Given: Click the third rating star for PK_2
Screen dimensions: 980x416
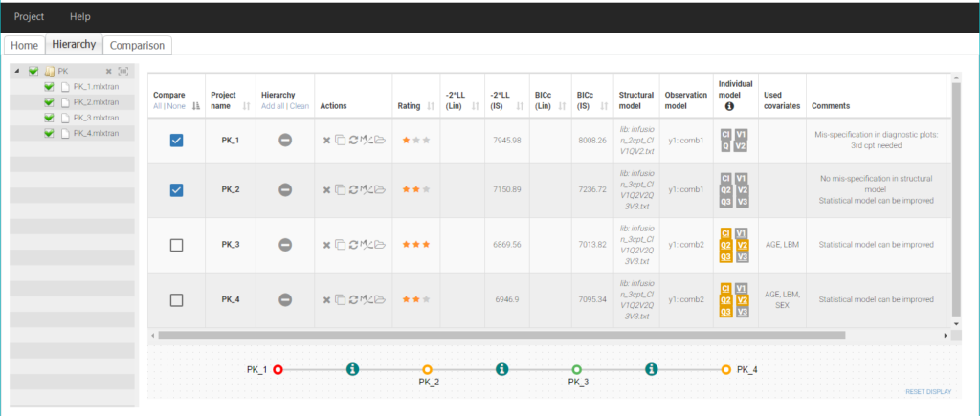Looking at the screenshot, I should click(426, 190).
